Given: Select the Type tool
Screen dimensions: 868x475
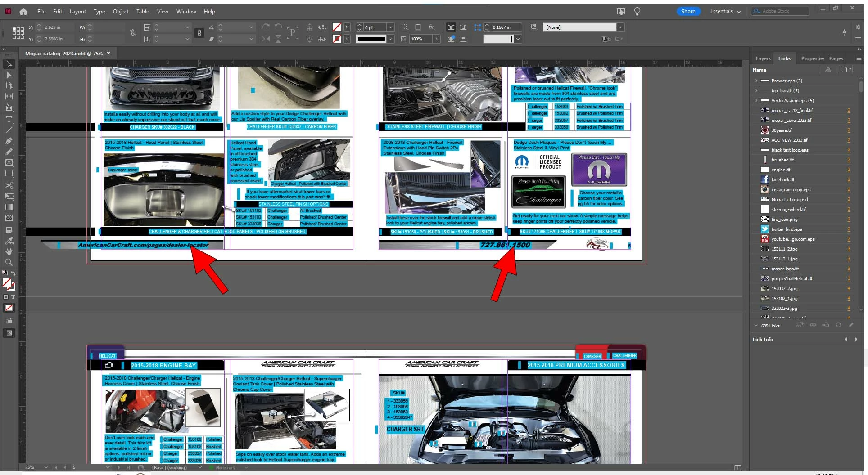Looking at the screenshot, I should 9,119.
